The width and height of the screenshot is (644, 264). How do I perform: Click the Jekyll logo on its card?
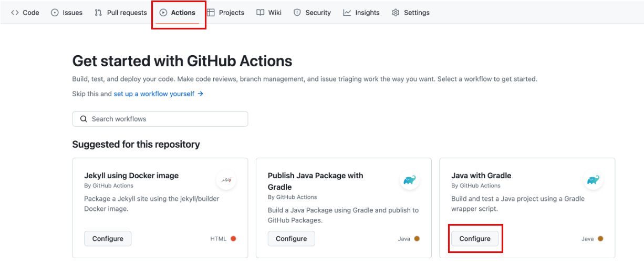[x=226, y=180]
